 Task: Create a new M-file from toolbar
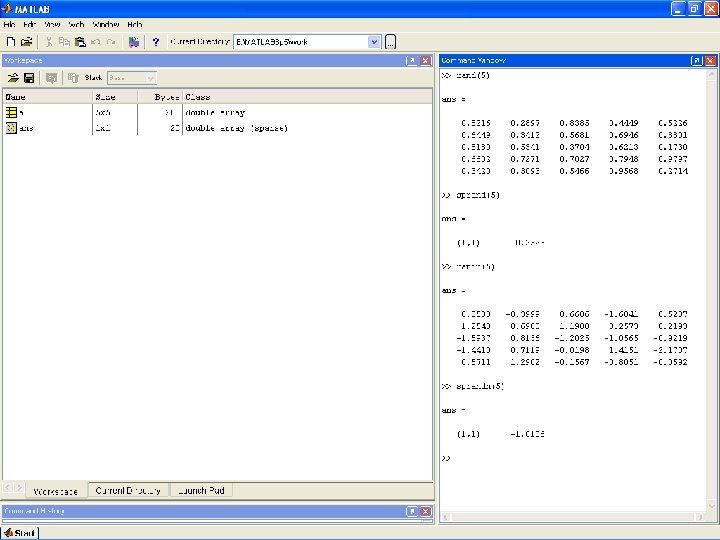(x=11, y=42)
